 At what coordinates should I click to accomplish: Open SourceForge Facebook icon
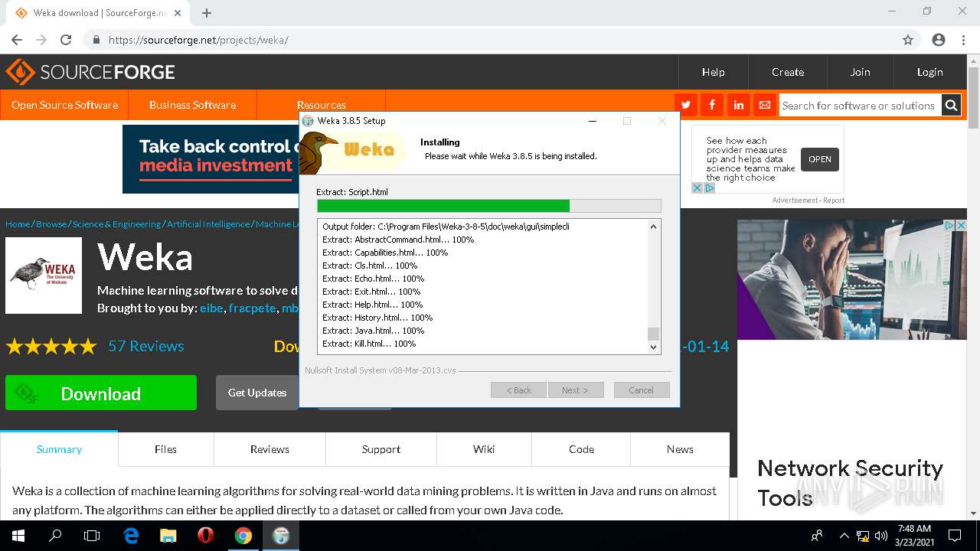coord(712,105)
